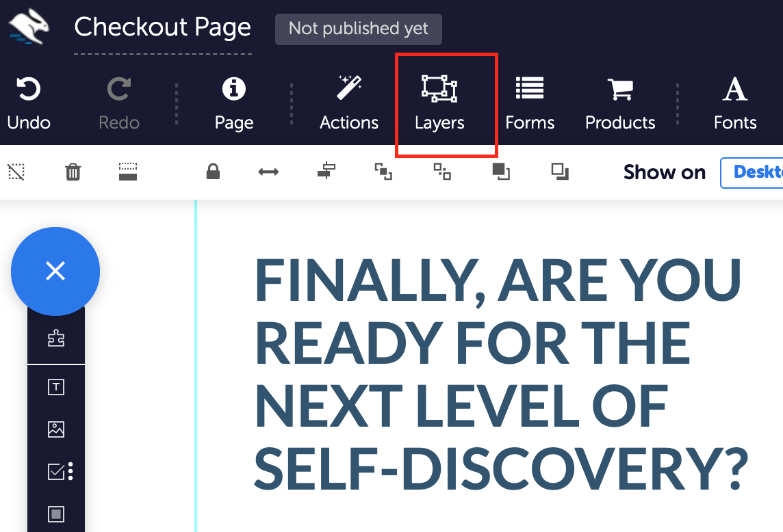Viewport: 783px width, 532px height.
Task: Open the Fonts panel
Action: click(735, 103)
